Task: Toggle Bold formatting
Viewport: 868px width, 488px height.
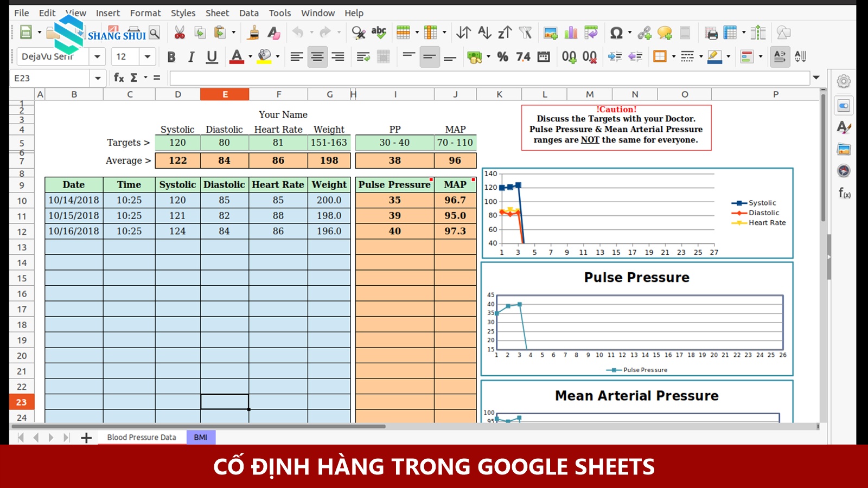Action: tap(171, 56)
